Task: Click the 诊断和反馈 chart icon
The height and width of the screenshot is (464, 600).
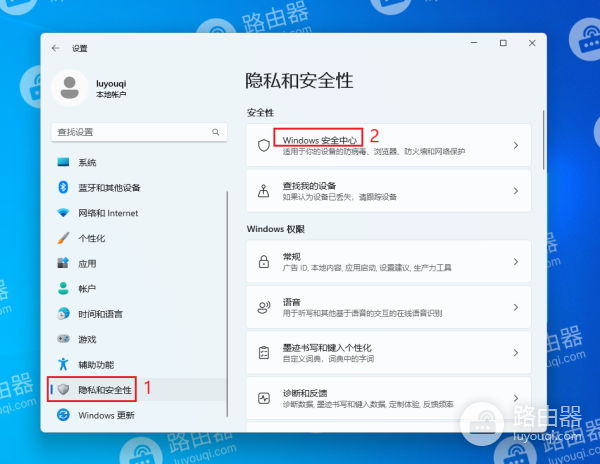Action: (264, 398)
